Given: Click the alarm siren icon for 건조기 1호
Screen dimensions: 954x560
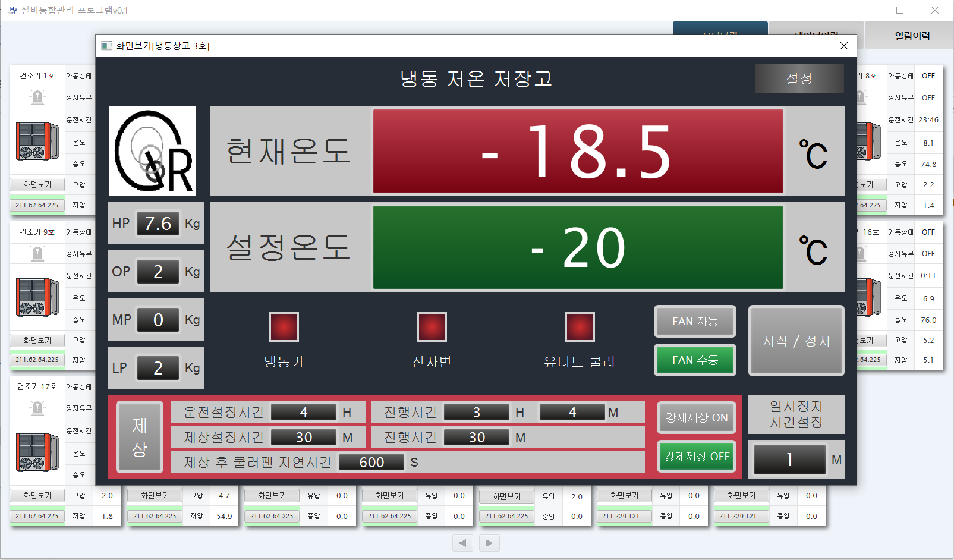Looking at the screenshot, I should [x=37, y=97].
